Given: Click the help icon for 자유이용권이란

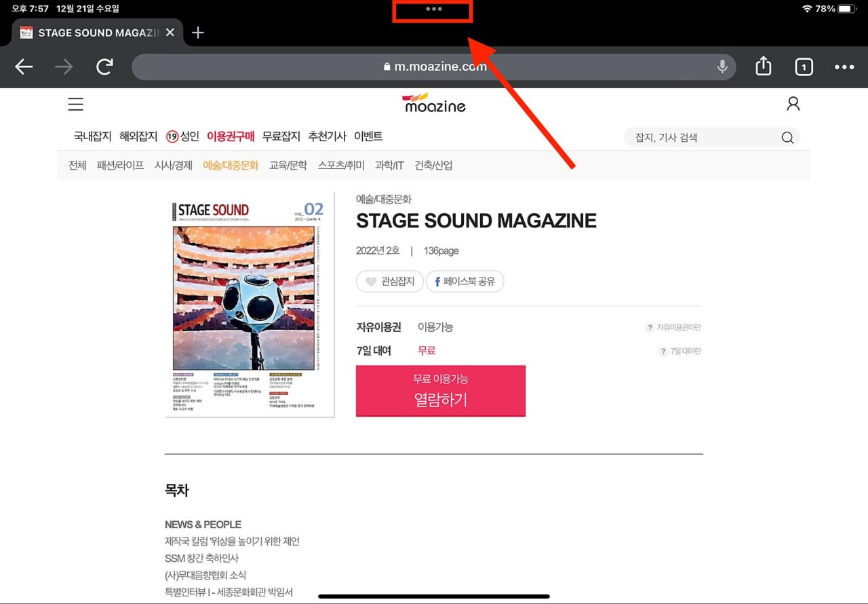Looking at the screenshot, I should tap(650, 328).
